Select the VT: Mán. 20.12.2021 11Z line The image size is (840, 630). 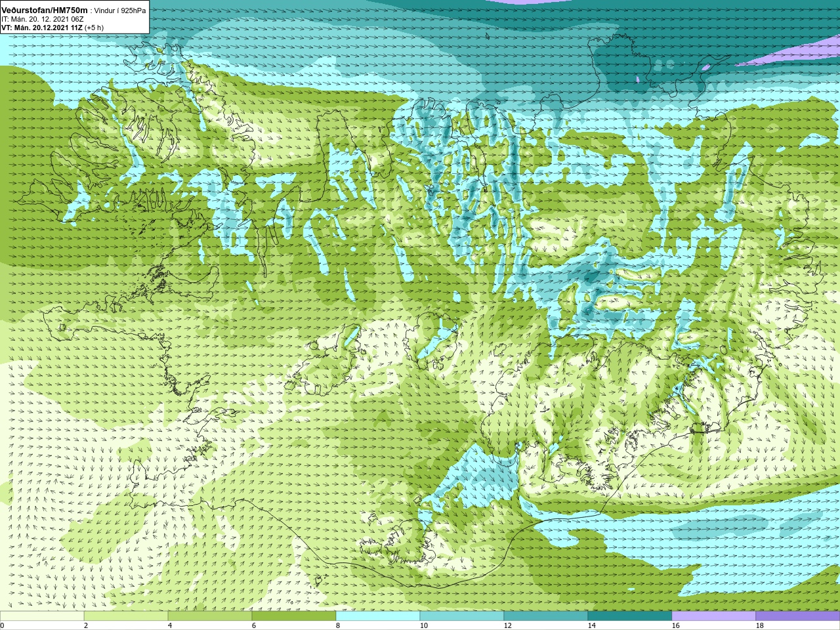[x=42, y=28]
